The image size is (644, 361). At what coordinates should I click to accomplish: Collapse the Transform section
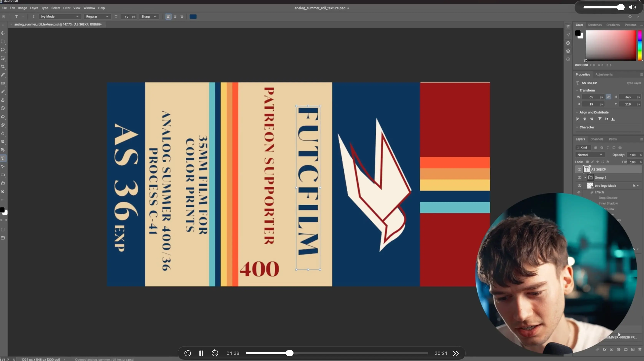577,90
